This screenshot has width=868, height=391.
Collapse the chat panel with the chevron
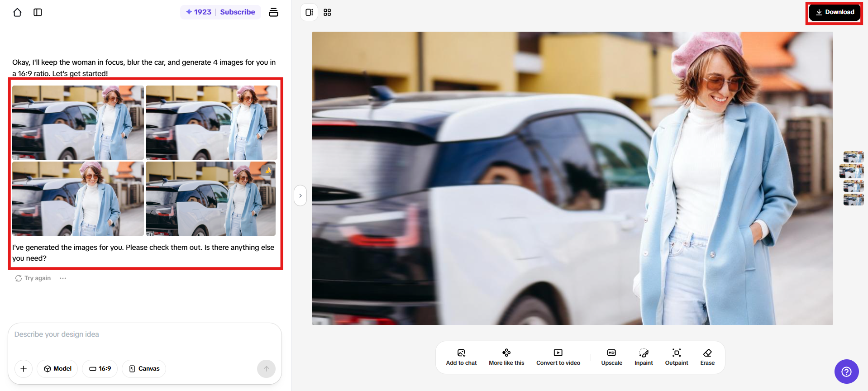pyautogui.click(x=300, y=195)
